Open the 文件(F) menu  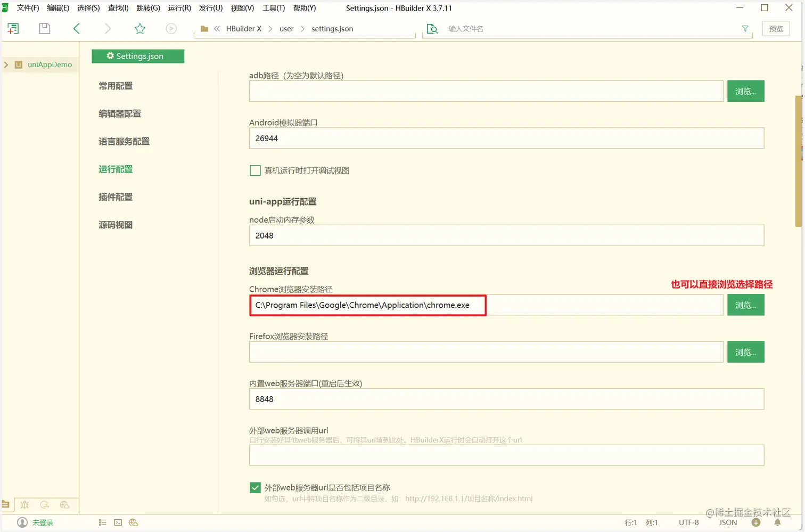click(28, 8)
